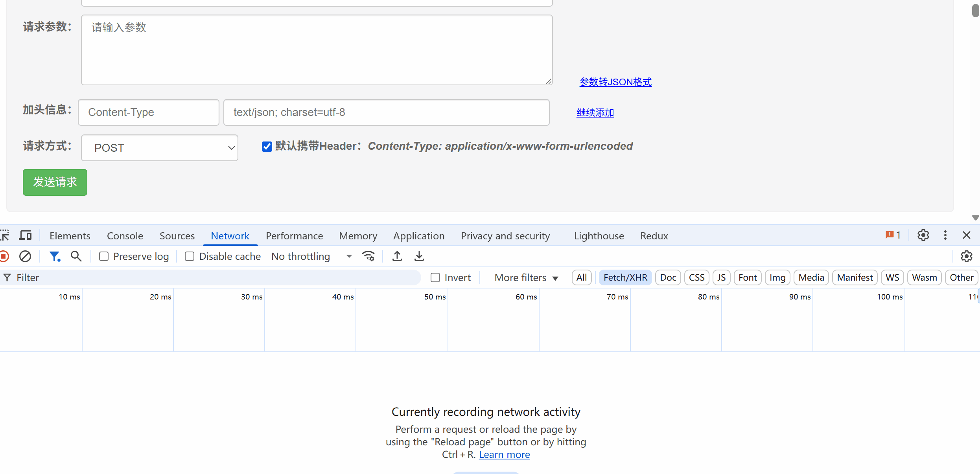
Task: Expand the No throttling dropdown
Action: pos(311,256)
